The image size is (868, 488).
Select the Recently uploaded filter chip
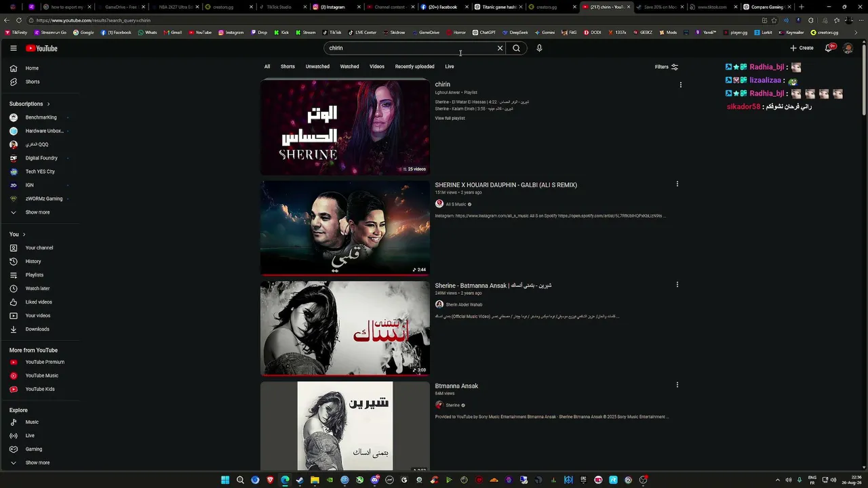tap(414, 66)
